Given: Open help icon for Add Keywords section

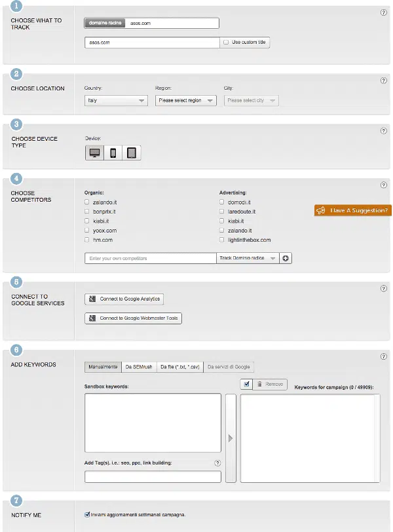Looking at the screenshot, I should coord(384,356).
